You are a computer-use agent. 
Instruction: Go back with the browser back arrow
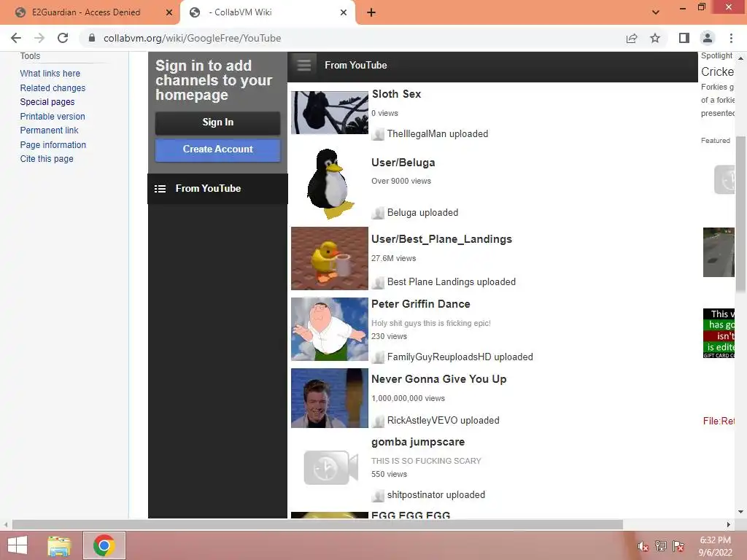pos(16,38)
